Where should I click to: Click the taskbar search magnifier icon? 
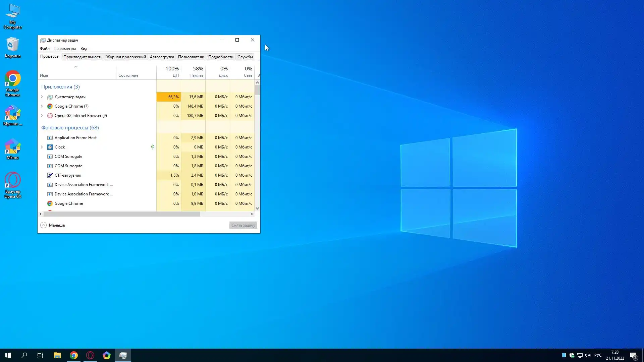tap(24, 355)
